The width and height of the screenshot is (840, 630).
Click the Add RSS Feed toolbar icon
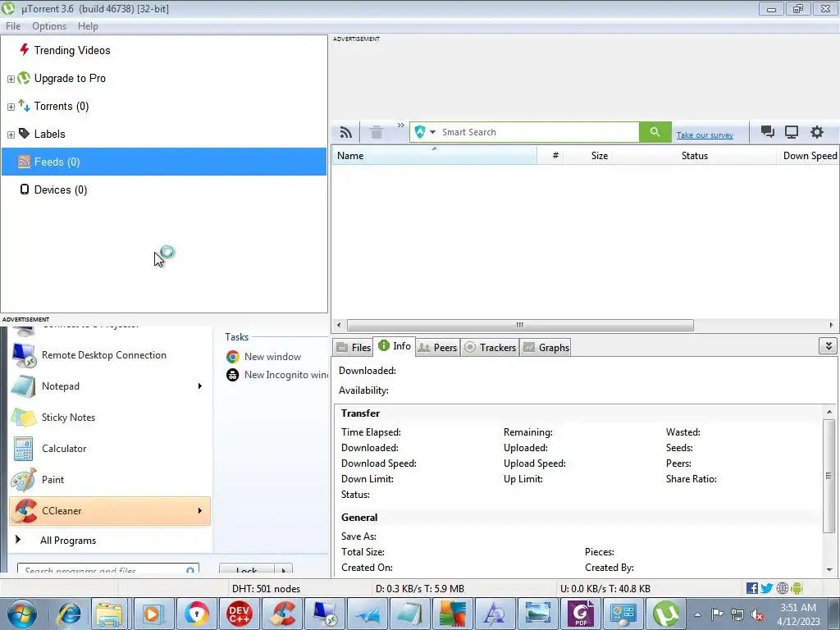[x=346, y=132]
